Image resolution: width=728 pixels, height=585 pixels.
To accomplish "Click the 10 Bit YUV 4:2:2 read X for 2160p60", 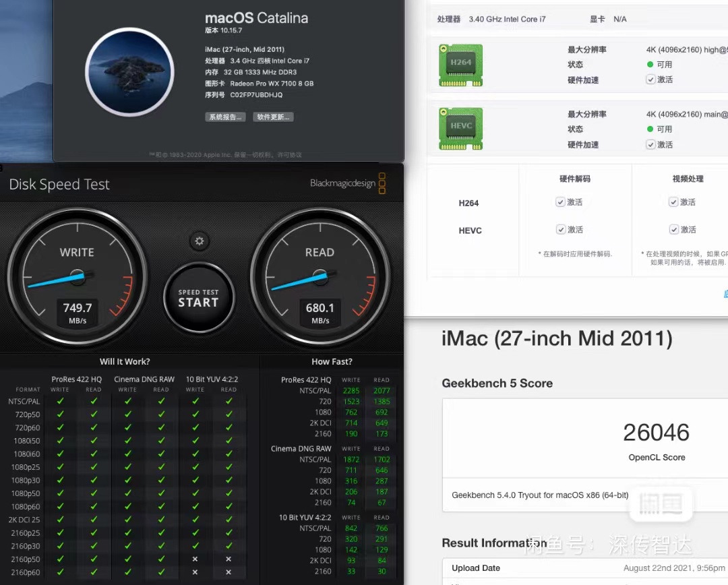I will pyautogui.click(x=229, y=572).
